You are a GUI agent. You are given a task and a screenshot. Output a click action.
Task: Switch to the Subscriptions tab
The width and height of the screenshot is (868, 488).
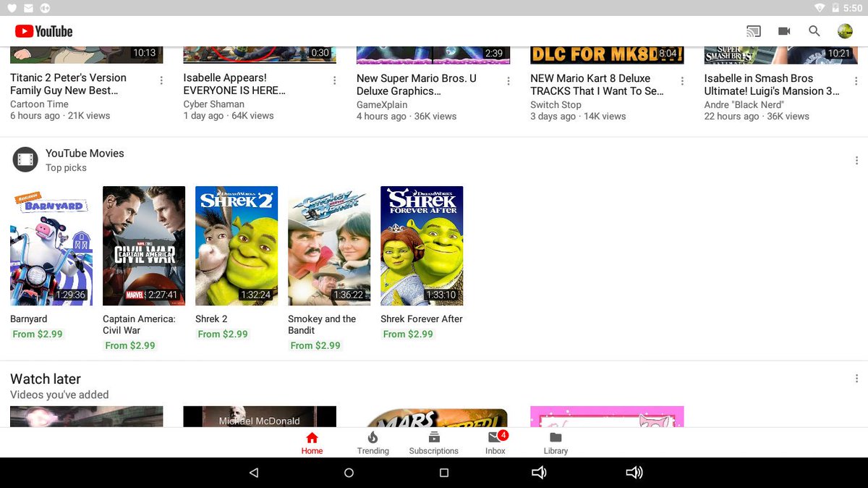pyautogui.click(x=434, y=443)
